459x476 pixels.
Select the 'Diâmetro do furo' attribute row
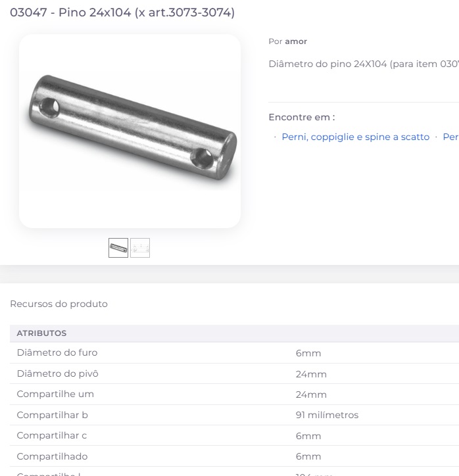coord(234,353)
